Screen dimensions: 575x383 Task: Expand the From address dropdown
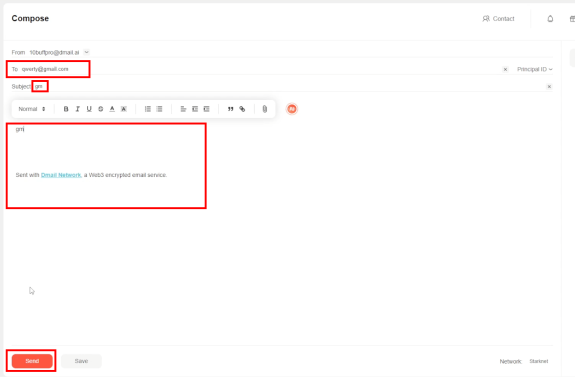(x=87, y=52)
